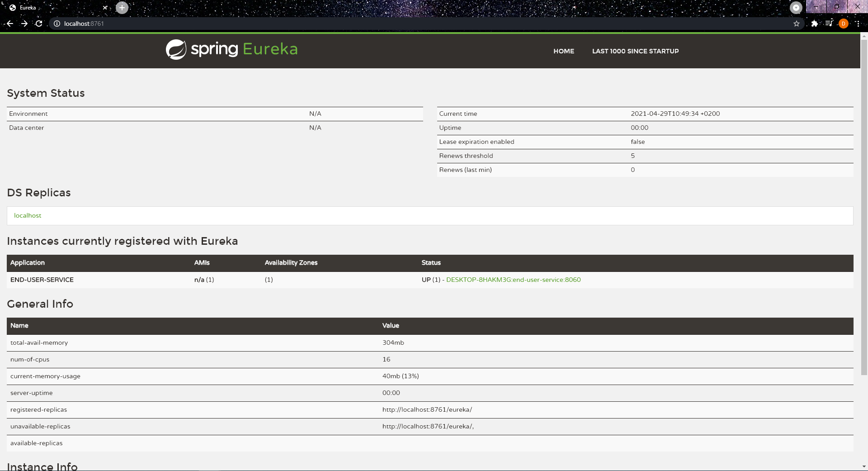Click the '40mb (13%)' value

(401, 376)
